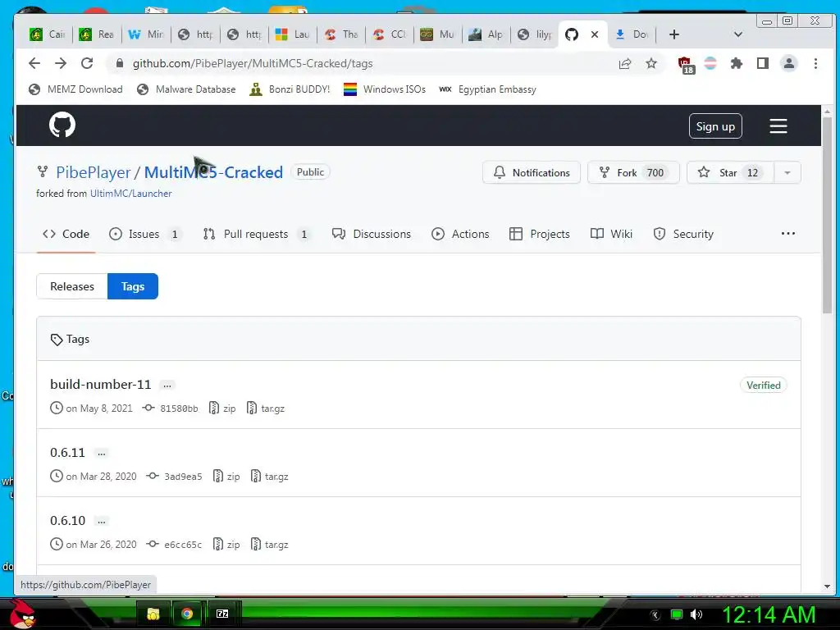This screenshot has height=630, width=840.
Task: Open the Malware Database bookmark
Action: [x=186, y=89]
